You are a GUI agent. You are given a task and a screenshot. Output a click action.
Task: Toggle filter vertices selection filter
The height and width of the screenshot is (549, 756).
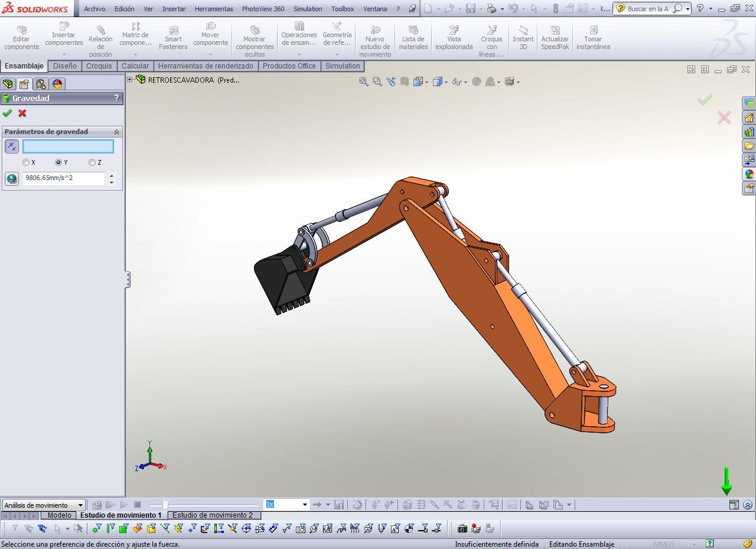click(97, 528)
